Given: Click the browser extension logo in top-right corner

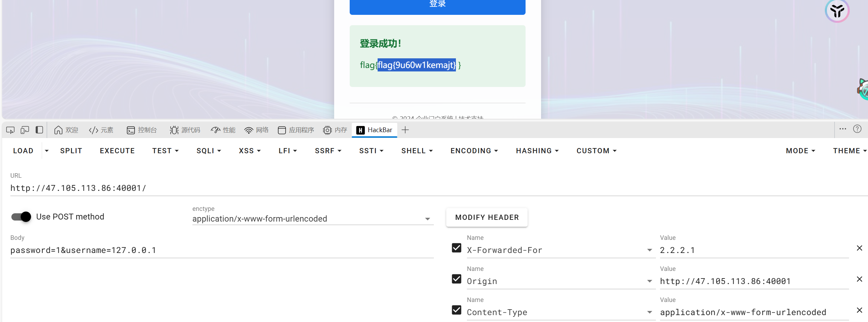Looking at the screenshot, I should tap(837, 11).
